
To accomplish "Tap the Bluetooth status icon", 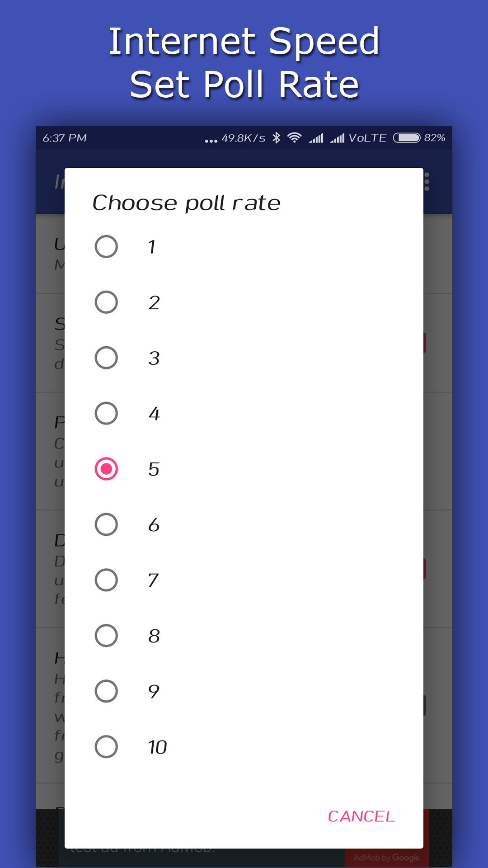I will tap(277, 138).
